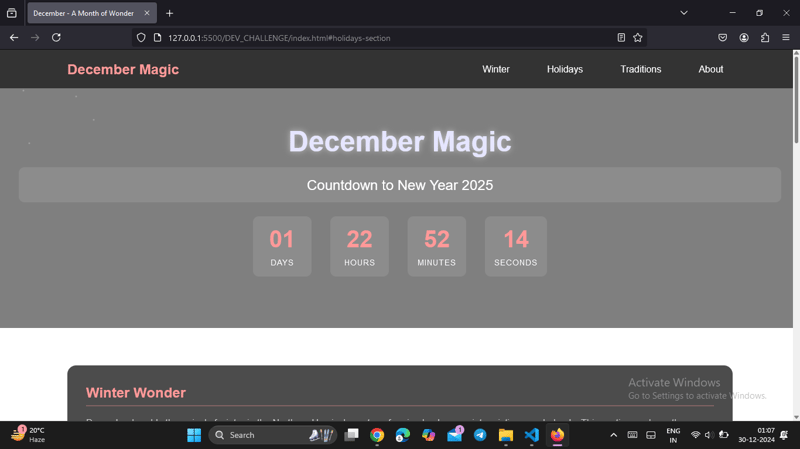This screenshot has height=449, width=800.
Task: Switch to Visual Studio Code in taskbar
Action: 532,435
